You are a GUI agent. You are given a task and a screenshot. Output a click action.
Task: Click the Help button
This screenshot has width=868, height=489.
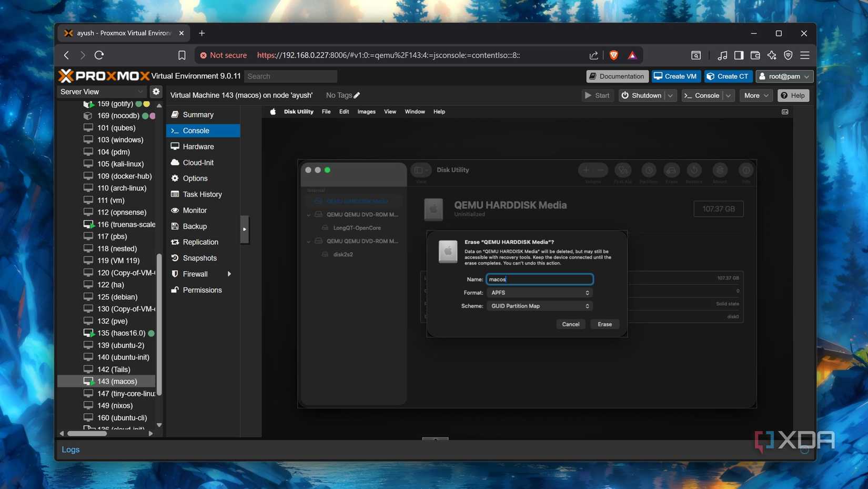pos(793,95)
